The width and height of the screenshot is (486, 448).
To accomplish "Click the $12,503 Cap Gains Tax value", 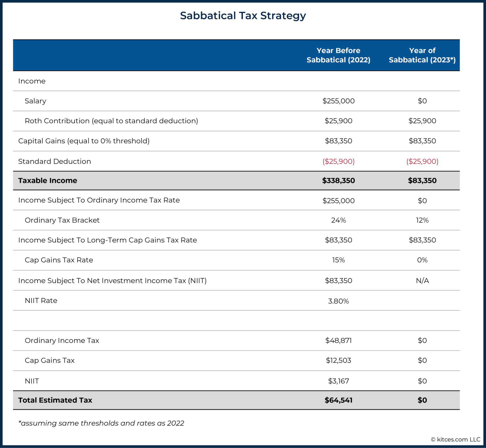I will tap(338, 360).
